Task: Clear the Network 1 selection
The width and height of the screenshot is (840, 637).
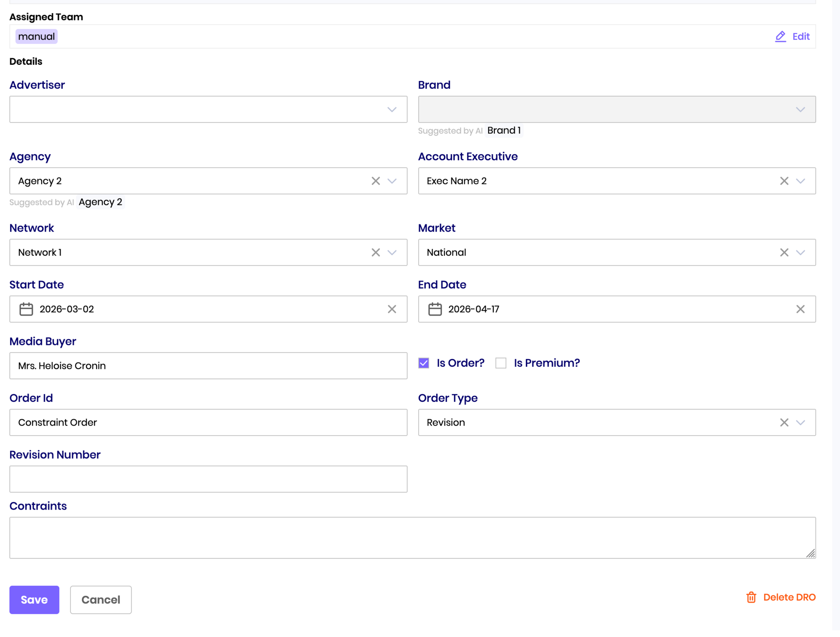Action: coord(375,253)
